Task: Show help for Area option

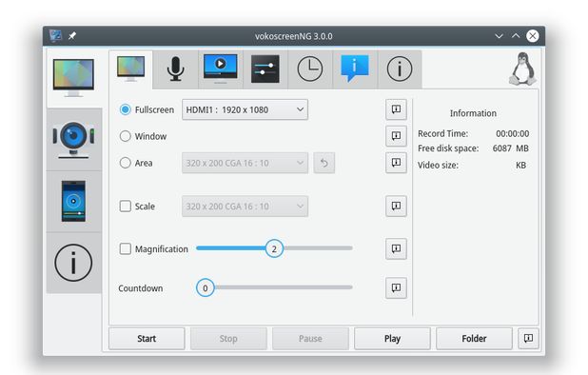Action: pyautogui.click(x=396, y=163)
